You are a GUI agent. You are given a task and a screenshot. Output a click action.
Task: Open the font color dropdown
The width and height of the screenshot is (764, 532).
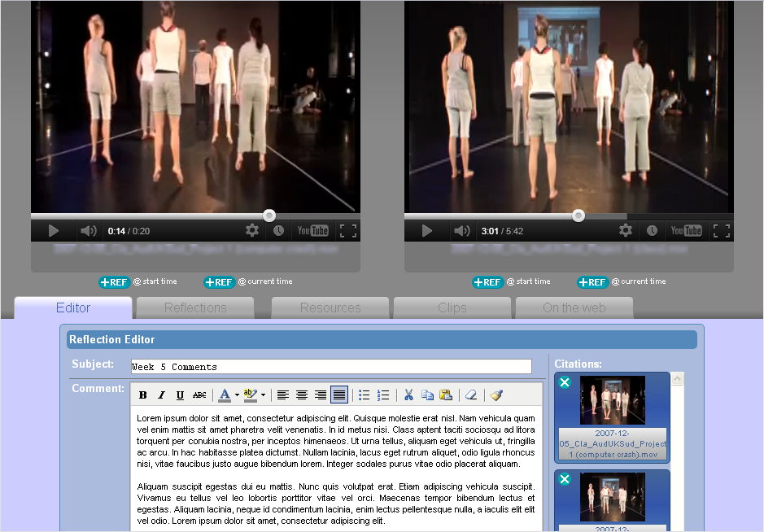pos(234,395)
